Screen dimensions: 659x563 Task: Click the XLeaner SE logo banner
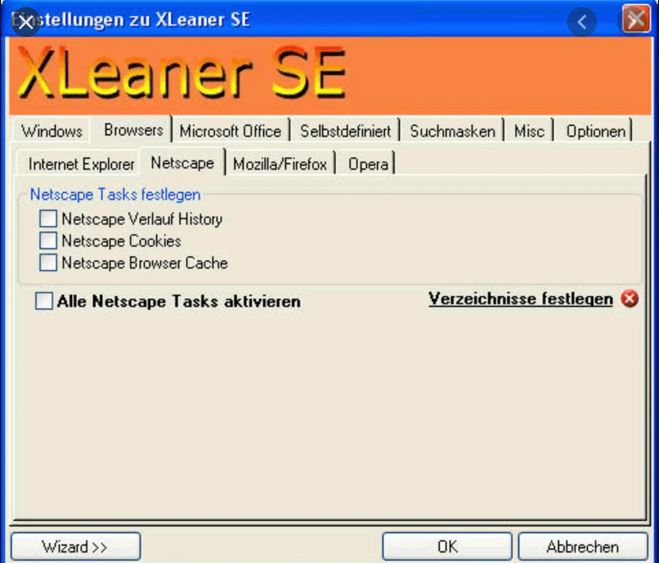(x=330, y=76)
